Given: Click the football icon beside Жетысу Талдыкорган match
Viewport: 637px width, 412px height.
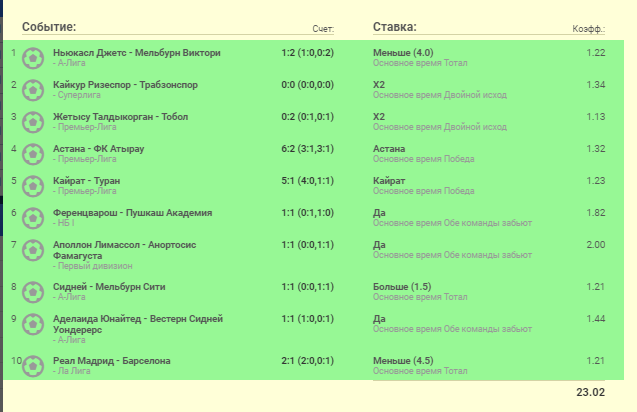Looking at the screenshot, I should (x=33, y=122).
